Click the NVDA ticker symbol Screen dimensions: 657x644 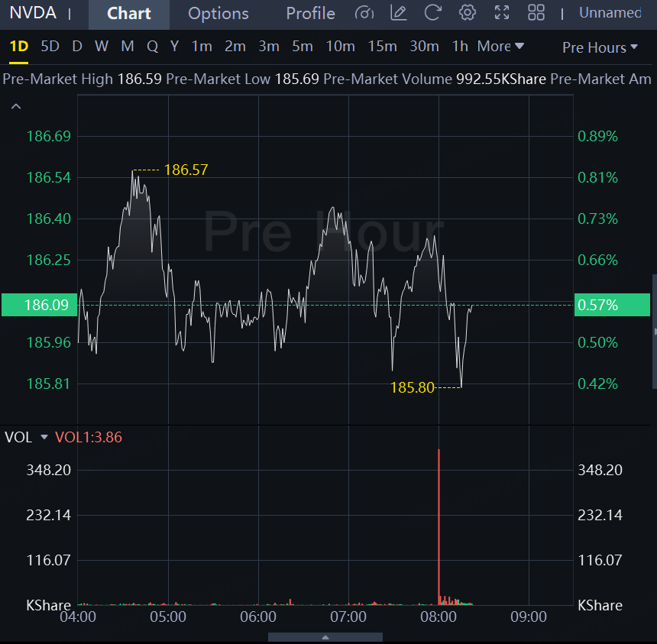click(x=33, y=13)
